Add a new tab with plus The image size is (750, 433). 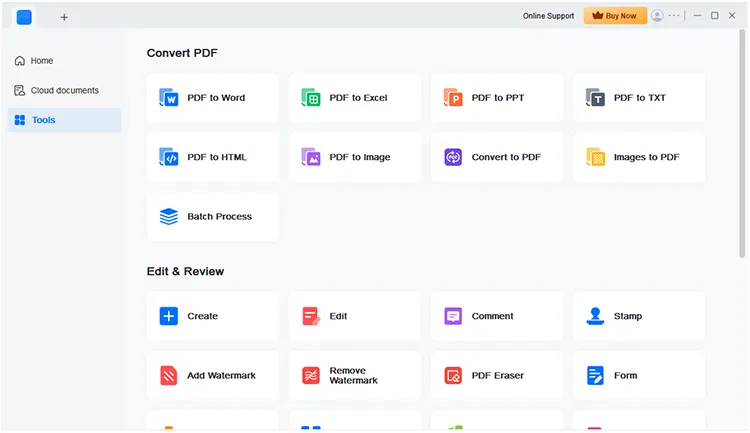coord(64,17)
